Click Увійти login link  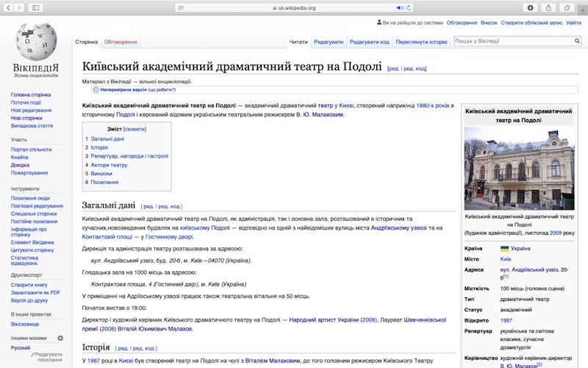[x=573, y=23]
